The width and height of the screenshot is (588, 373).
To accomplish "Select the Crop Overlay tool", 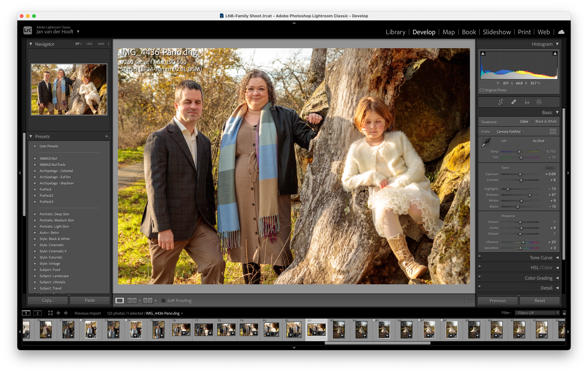I will click(501, 102).
